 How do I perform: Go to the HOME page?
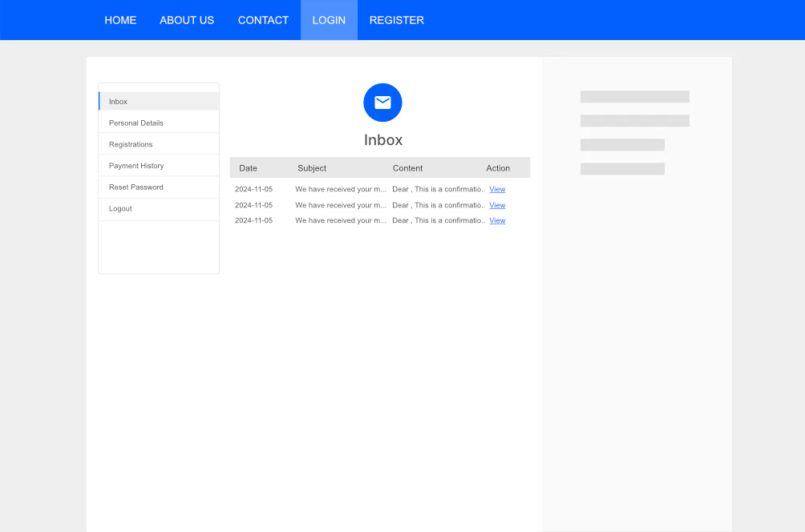pyautogui.click(x=120, y=20)
